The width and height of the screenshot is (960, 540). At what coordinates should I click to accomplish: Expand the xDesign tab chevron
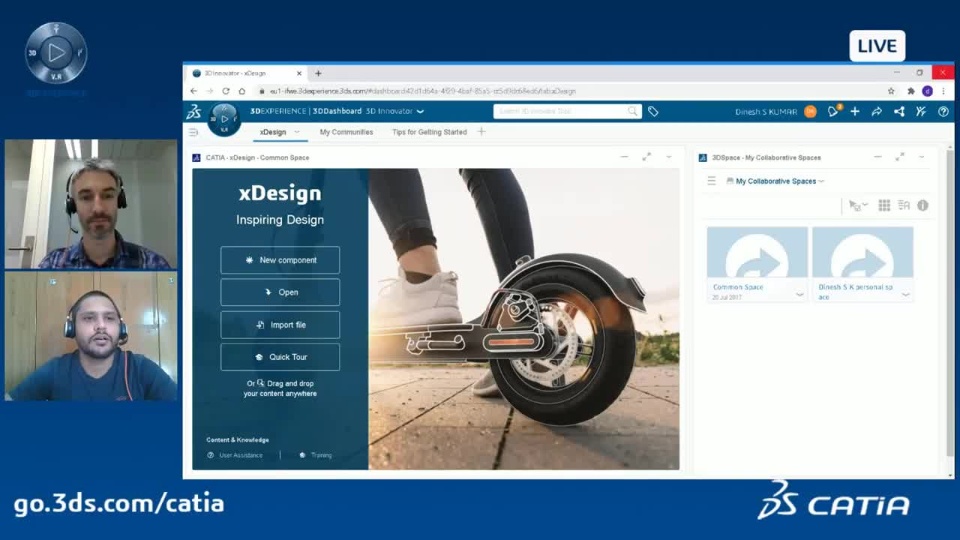pos(297,132)
